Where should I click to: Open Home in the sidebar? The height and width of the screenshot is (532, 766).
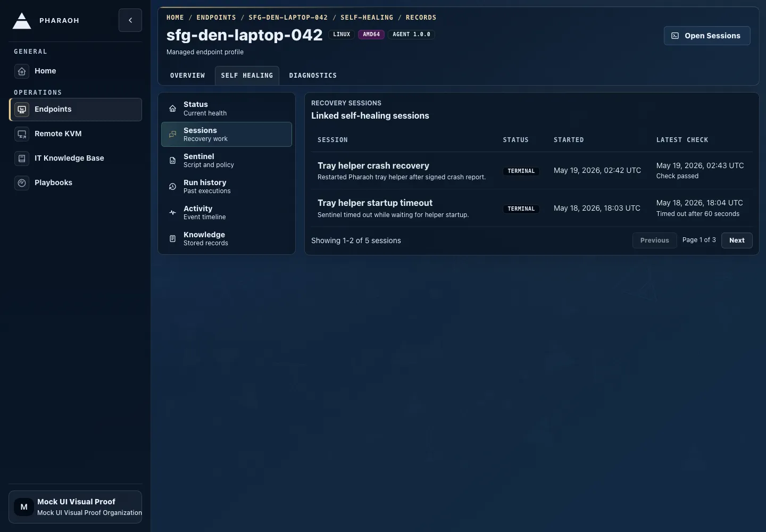tap(76, 71)
